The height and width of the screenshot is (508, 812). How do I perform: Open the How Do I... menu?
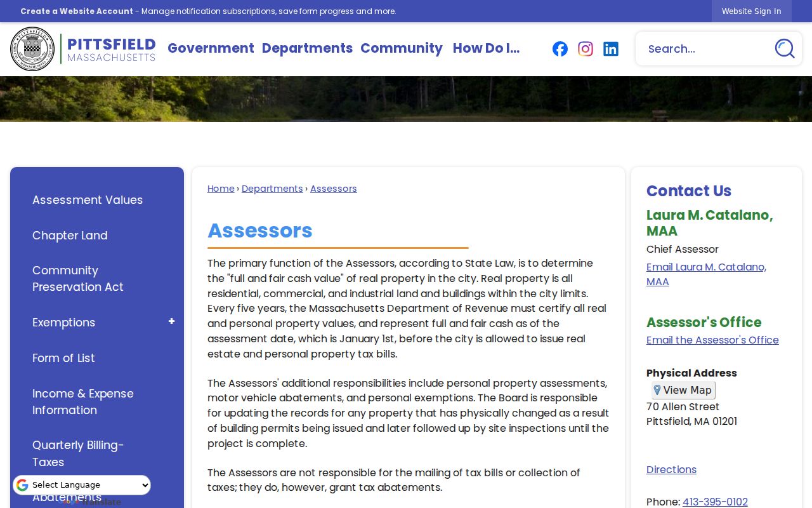(486, 48)
